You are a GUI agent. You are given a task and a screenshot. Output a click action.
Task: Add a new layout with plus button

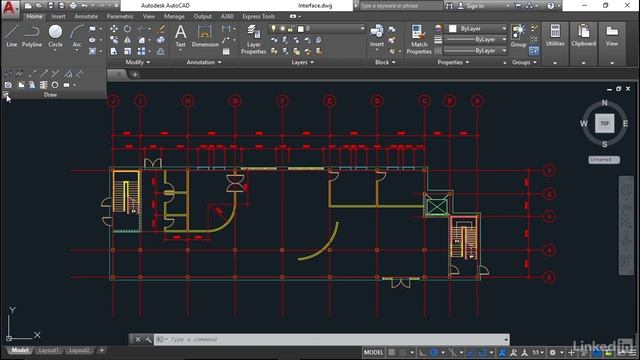click(x=102, y=350)
